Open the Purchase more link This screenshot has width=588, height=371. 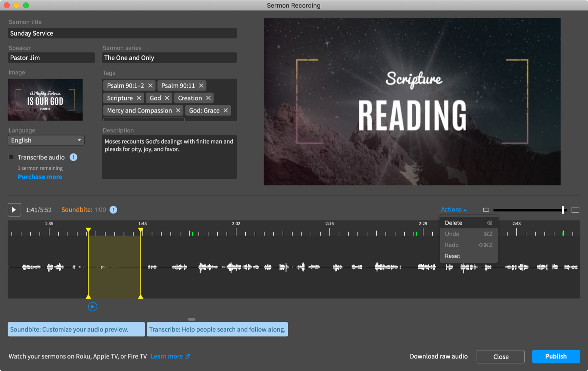pos(40,177)
